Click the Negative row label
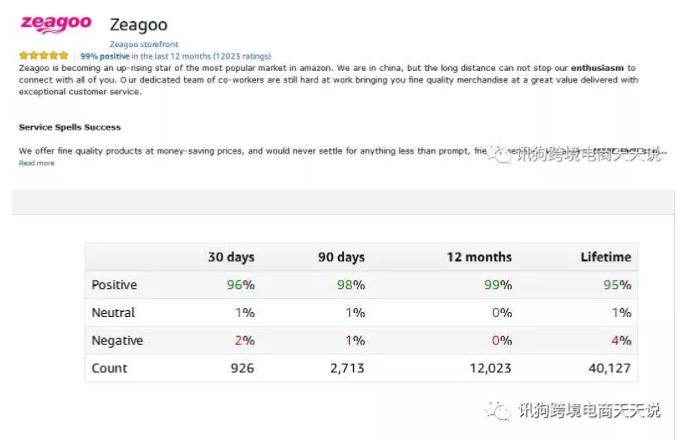 (117, 340)
